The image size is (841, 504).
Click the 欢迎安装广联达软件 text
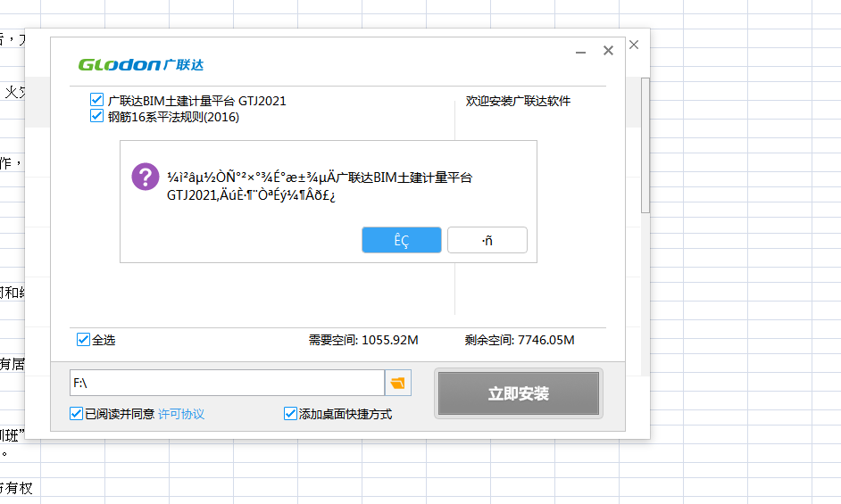coord(518,101)
